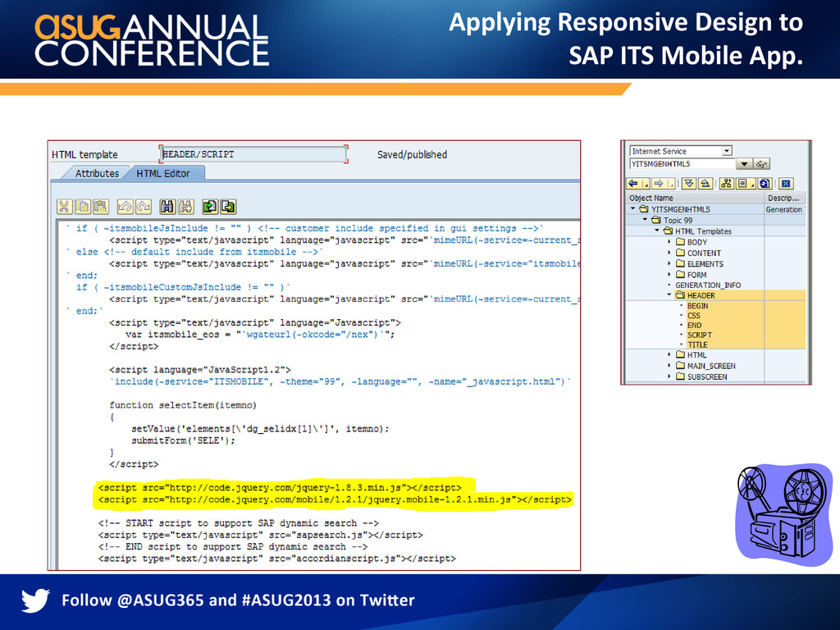Click the Load local file import icon
This screenshot has height=630, width=840.
210,206
